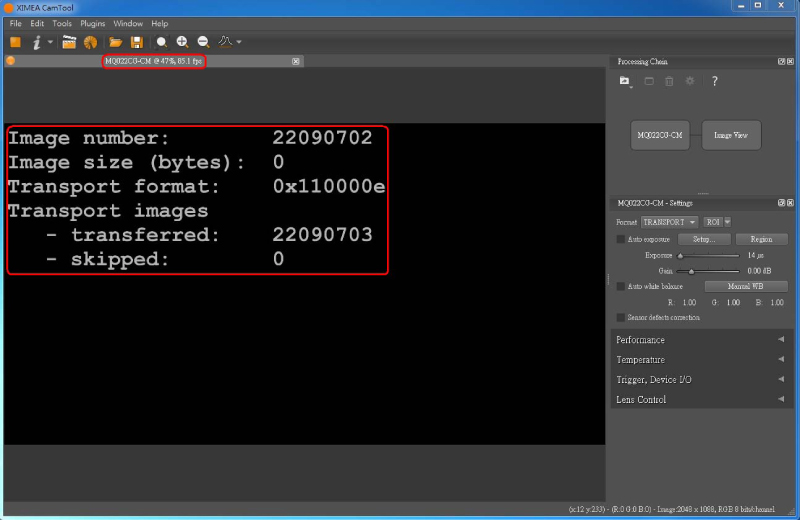This screenshot has width=800, height=520.
Task: Close the MQ022CG-CM view tab
Action: coord(295,61)
